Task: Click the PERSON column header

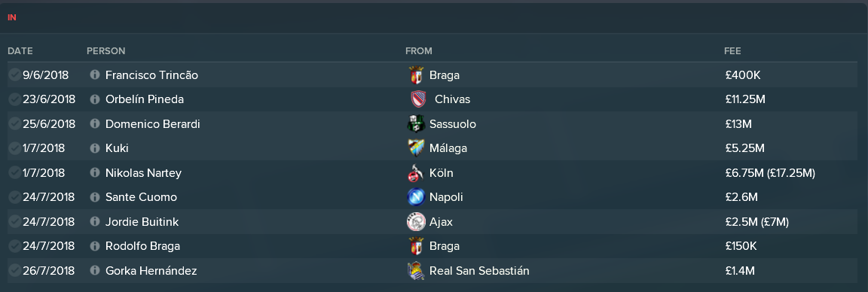Action: point(105,51)
